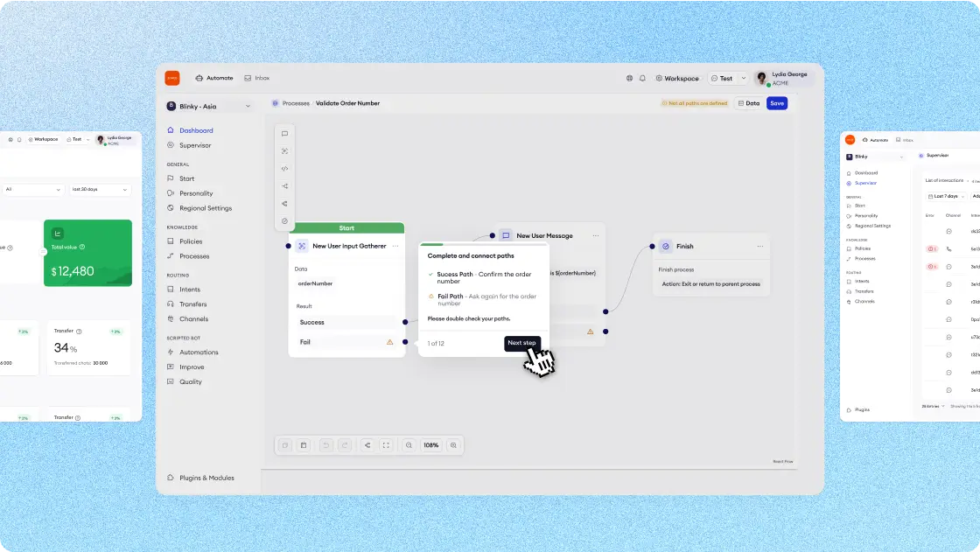Click the paste clipboard icon in the bottom toolbar

click(304, 445)
